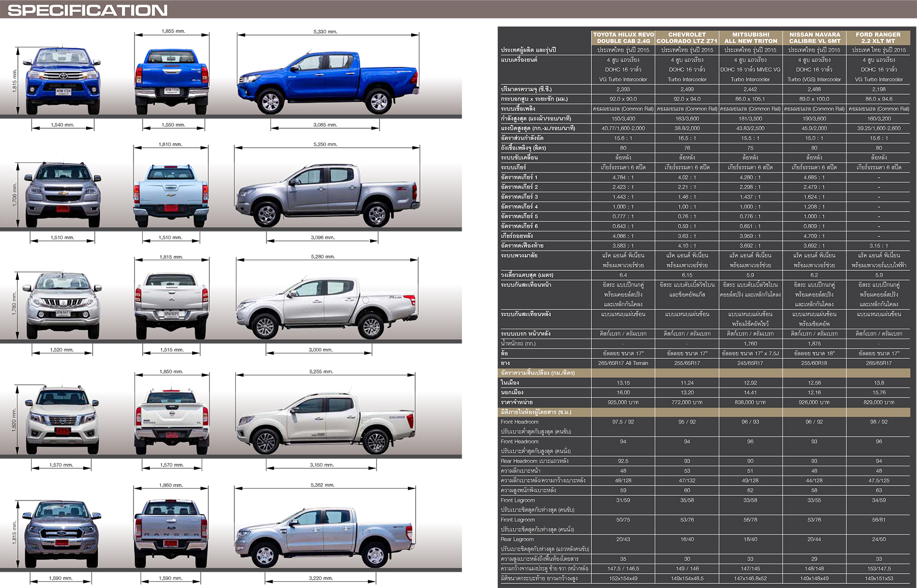Click the 40.77/1,600-2,000 torque cell
The width and height of the screenshot is (917, 588).
point(623,128)
